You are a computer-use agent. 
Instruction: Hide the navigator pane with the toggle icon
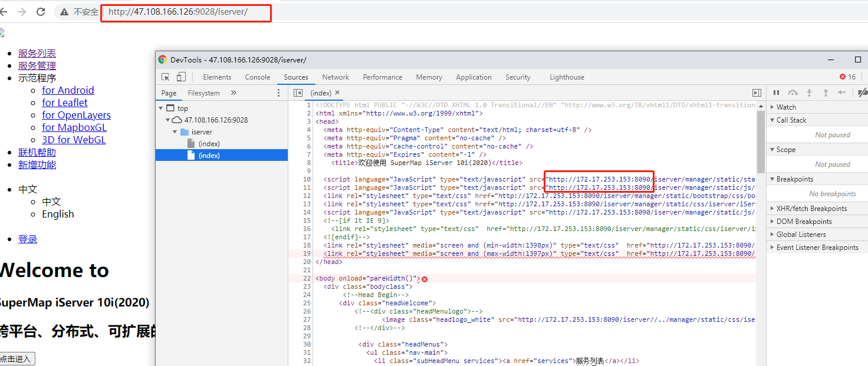pyautogui.click(x=298, y=93)
